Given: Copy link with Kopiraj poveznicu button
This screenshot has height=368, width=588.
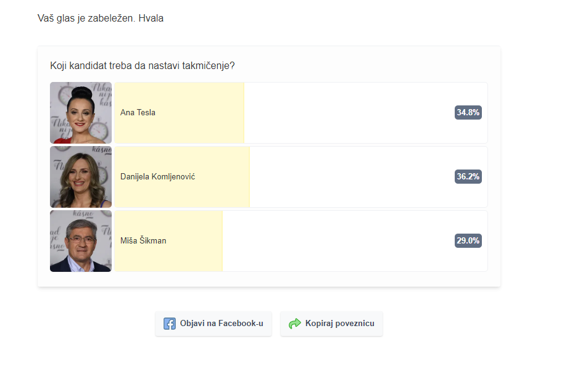Looking at the screenshot, I should (331, 324).
